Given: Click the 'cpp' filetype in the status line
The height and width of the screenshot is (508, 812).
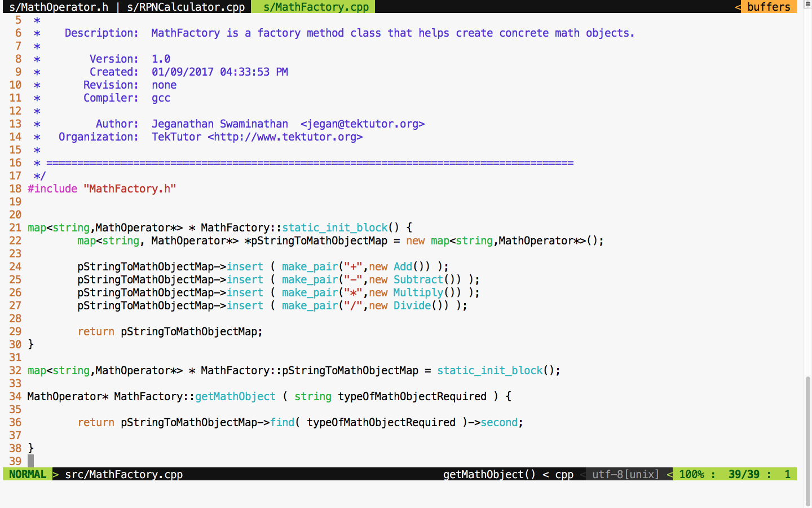Looking at the screenshot, I should click(564, 474).
